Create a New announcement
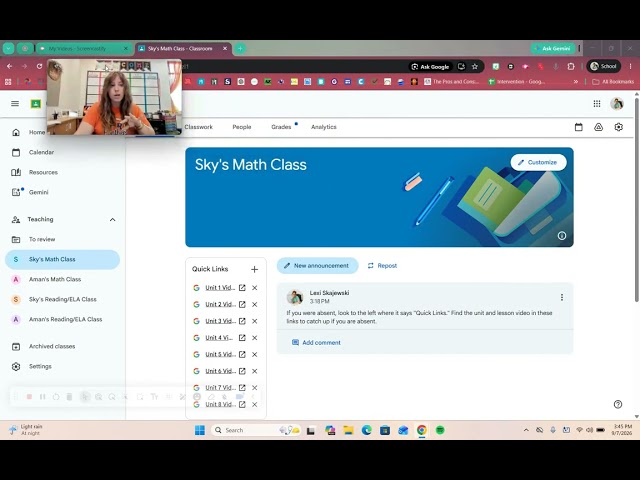 click(317, 266)
